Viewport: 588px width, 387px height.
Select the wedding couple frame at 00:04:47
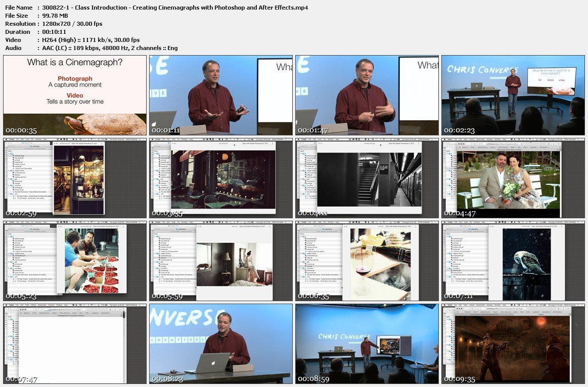[513, 178]
